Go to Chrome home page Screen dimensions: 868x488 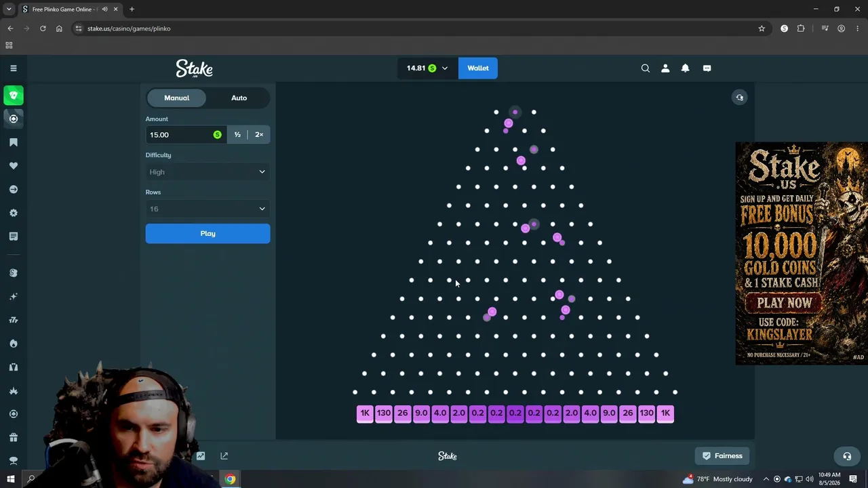[x=59, y=28]
